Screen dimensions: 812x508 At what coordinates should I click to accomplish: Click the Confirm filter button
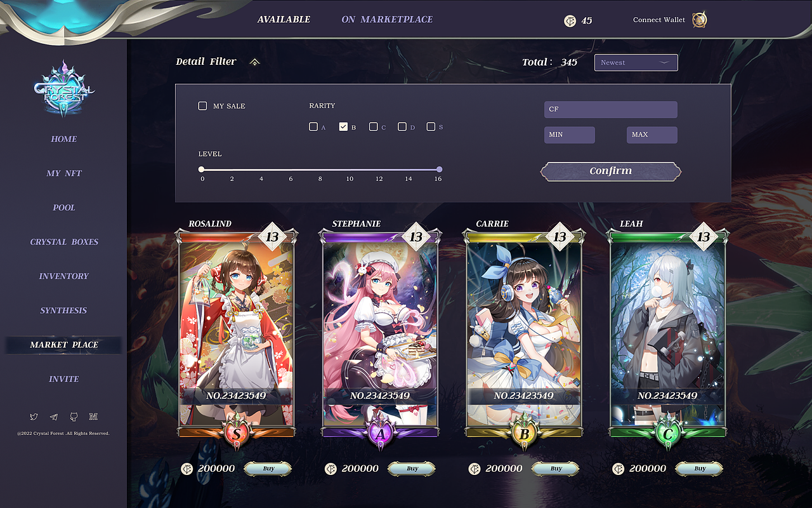pyautogui.click(x=610, y=171)
